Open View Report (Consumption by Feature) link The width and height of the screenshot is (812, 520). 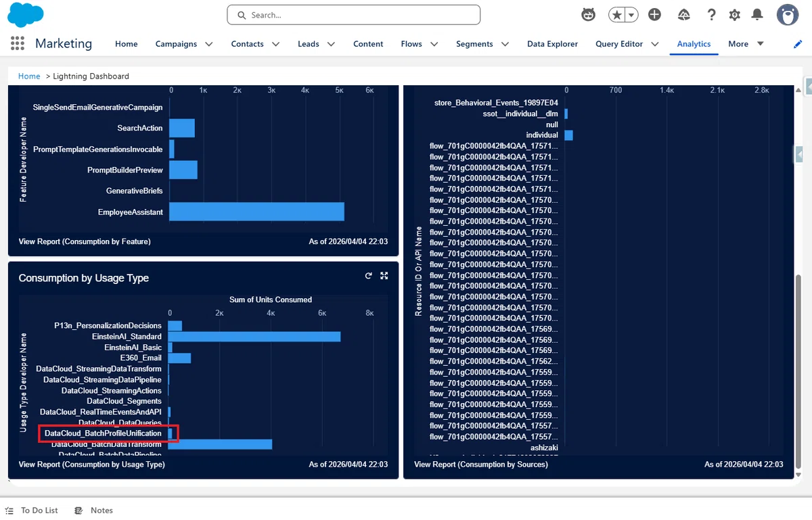(x=85, y=241)
